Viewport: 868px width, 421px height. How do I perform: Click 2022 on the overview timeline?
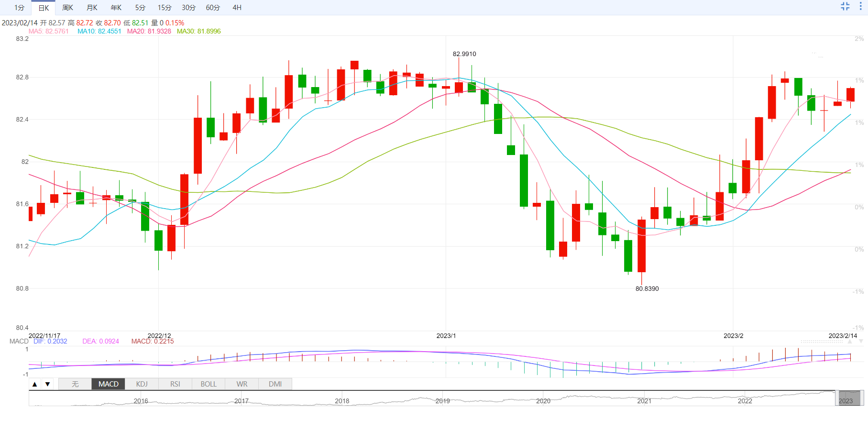(x=745, y=401)
